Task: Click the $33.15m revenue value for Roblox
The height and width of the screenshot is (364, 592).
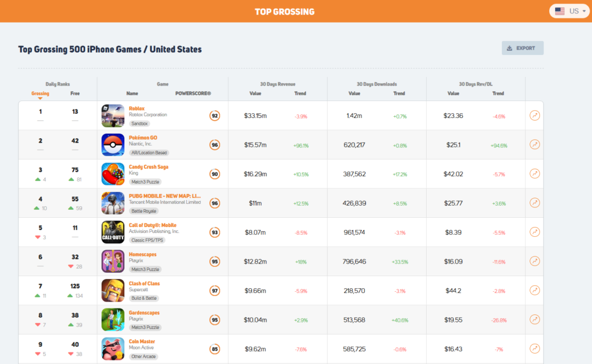Action: pyautogui.click(x=255, y=116)
